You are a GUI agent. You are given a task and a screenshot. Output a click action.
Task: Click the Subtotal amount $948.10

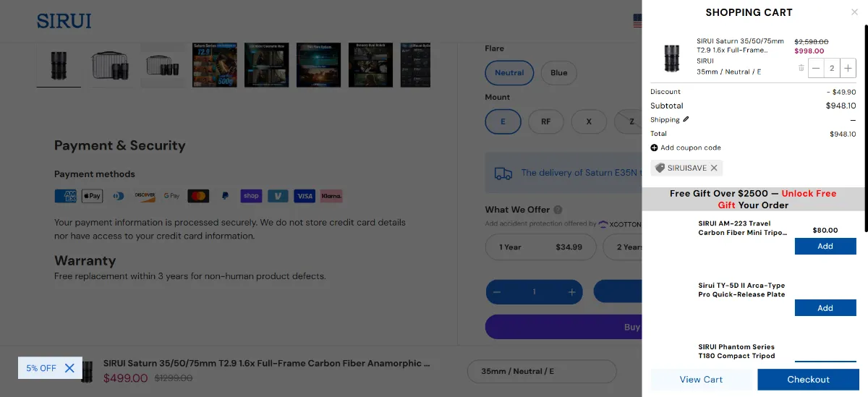[841, 106]
